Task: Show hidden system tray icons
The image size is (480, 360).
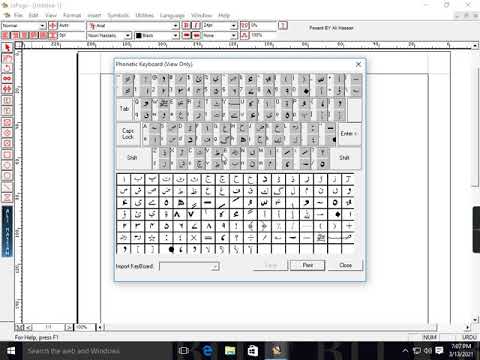Action: click(x=405, y=351)
